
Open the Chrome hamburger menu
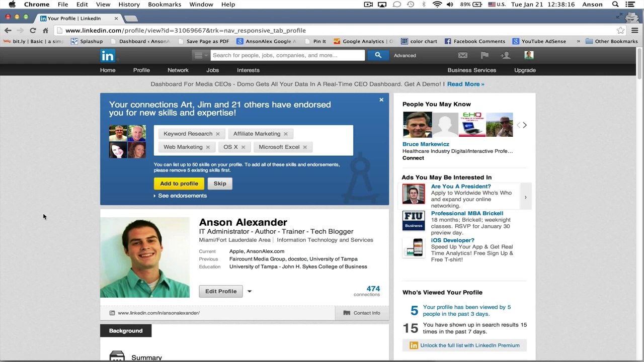635,30
